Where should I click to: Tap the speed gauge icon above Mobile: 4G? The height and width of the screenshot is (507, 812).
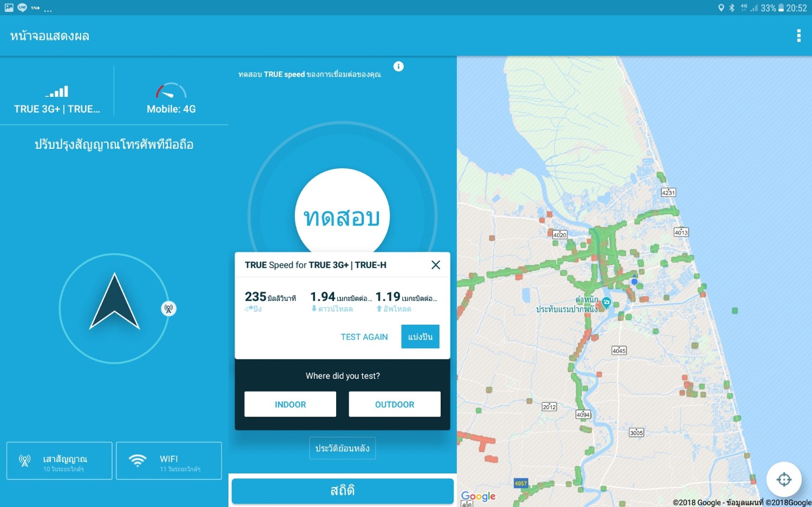[x=171, y=91]
